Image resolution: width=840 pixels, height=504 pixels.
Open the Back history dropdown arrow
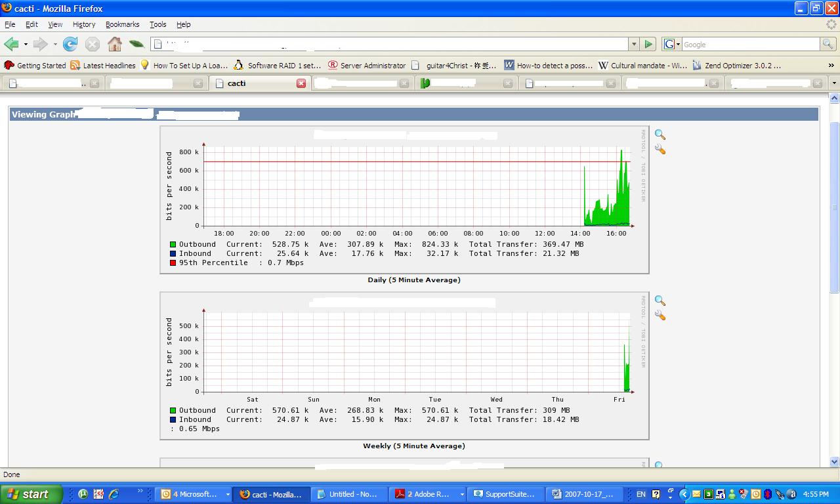(26, 45)
